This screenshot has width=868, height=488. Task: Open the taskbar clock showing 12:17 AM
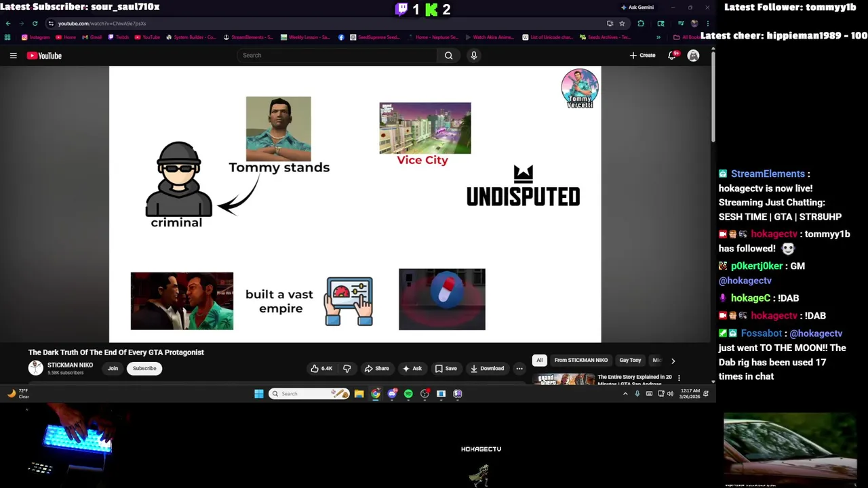[x=690, y=394]
